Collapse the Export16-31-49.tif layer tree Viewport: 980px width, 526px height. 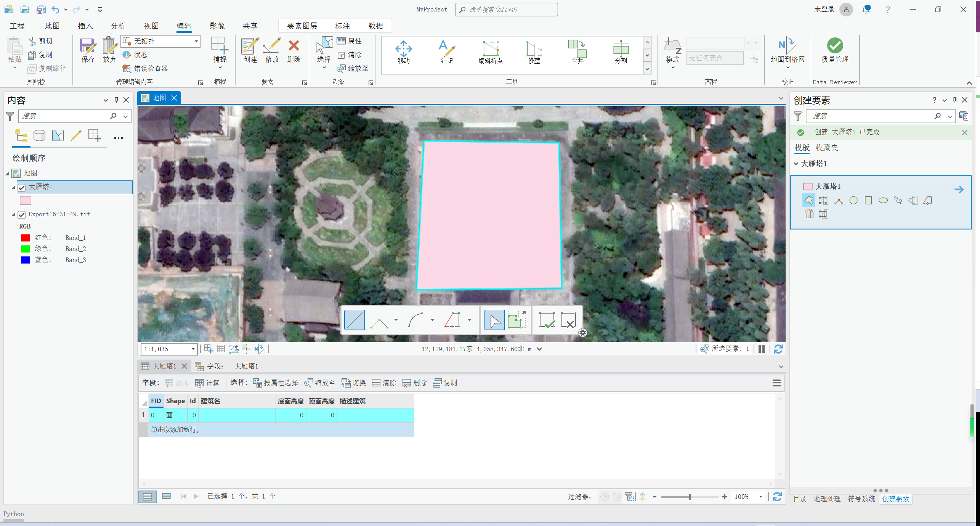coord(13,215)
